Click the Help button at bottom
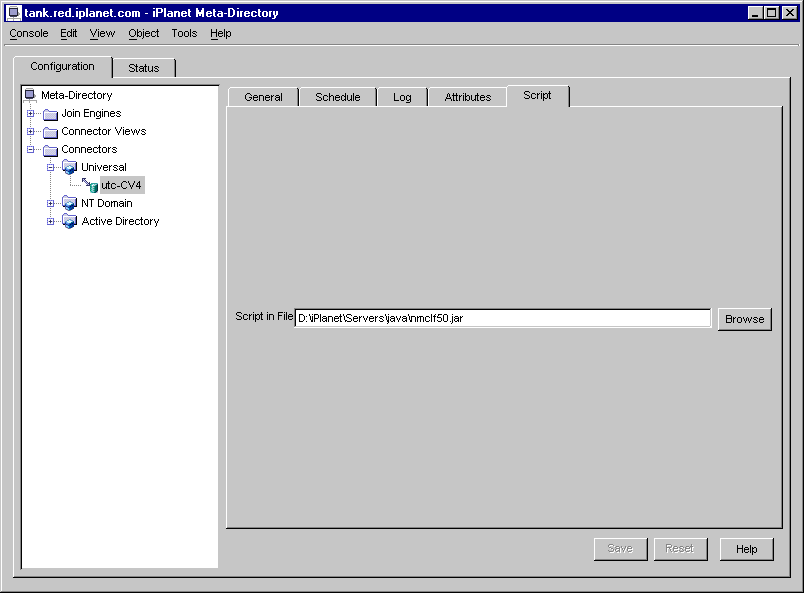The height and width of the screenshot is (593, 804). [747, 549]
